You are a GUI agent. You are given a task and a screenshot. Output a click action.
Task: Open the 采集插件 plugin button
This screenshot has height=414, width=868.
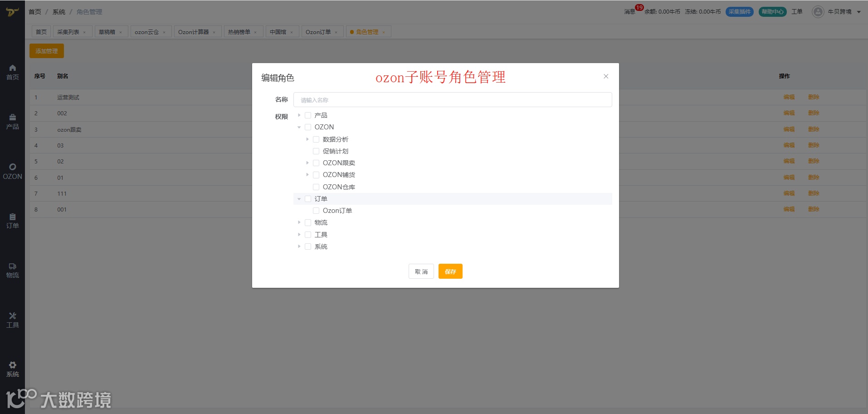740,12
